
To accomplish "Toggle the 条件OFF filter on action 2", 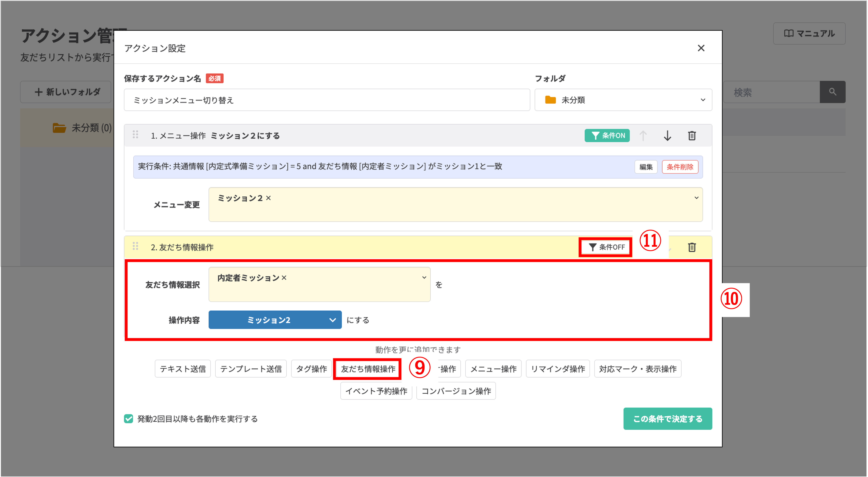I will coord(606,247).
